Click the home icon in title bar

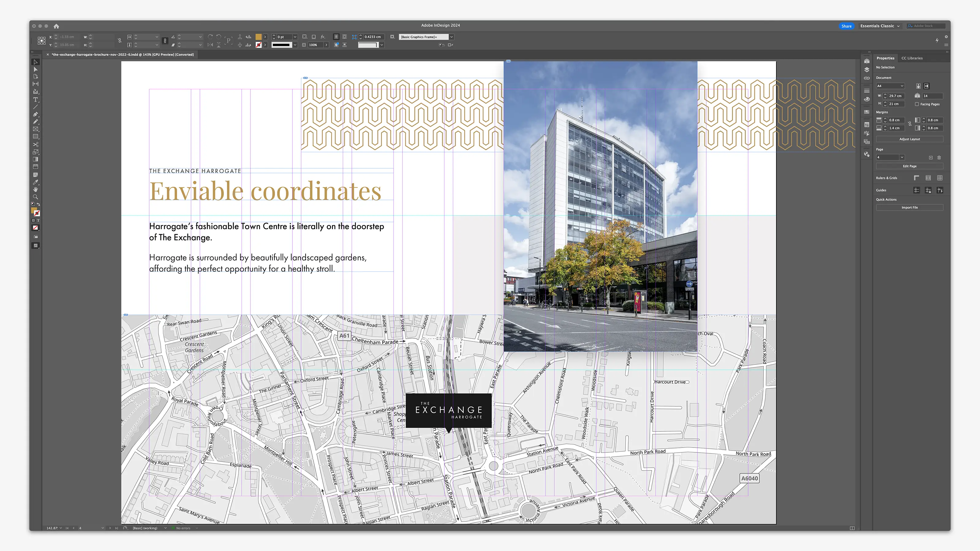pyautogui.click(x=56, y=26)
